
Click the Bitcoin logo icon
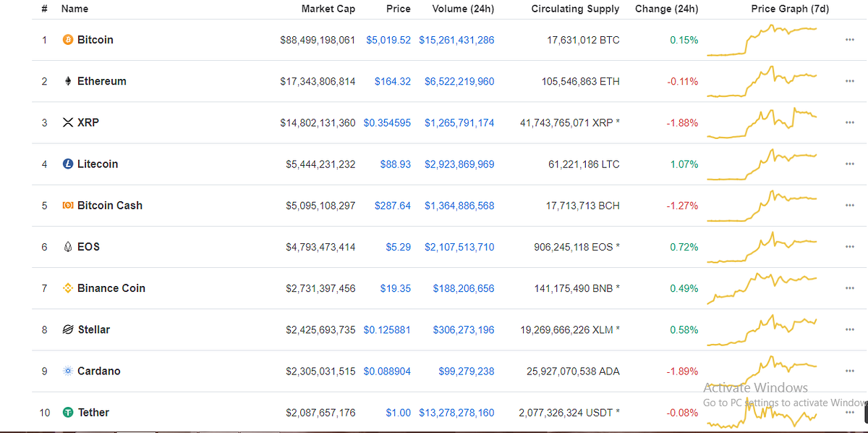tap(67, 40)
